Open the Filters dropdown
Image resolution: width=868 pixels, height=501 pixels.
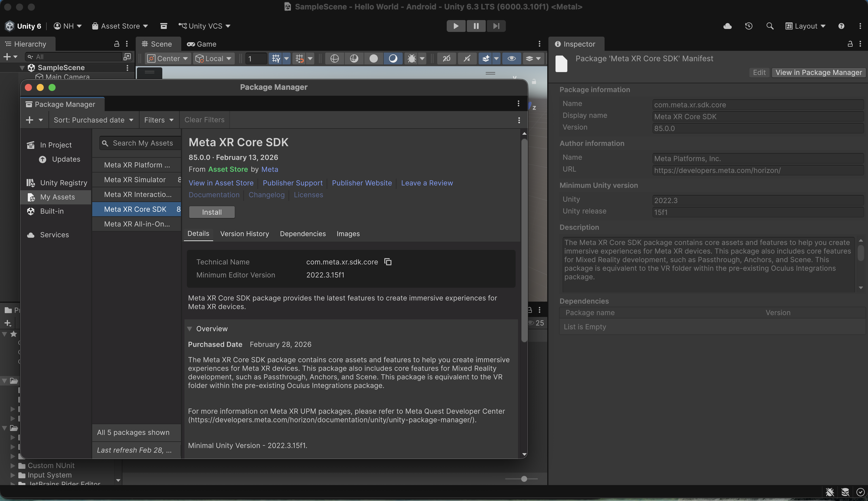[159, 120]
